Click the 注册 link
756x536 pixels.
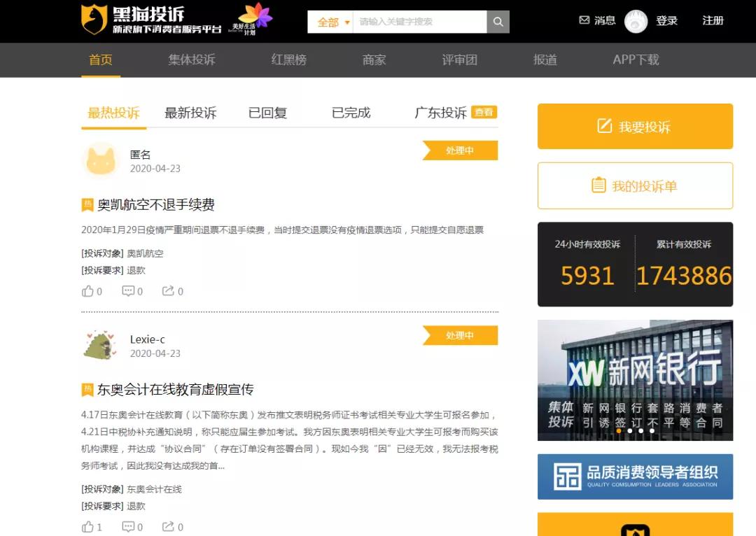pos(713,21)
